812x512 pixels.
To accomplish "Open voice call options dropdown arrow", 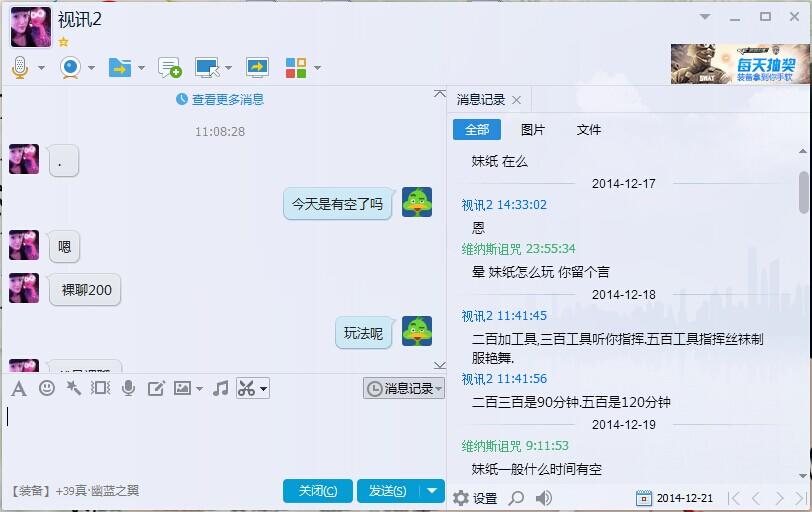I will click(x=41, y=68).
